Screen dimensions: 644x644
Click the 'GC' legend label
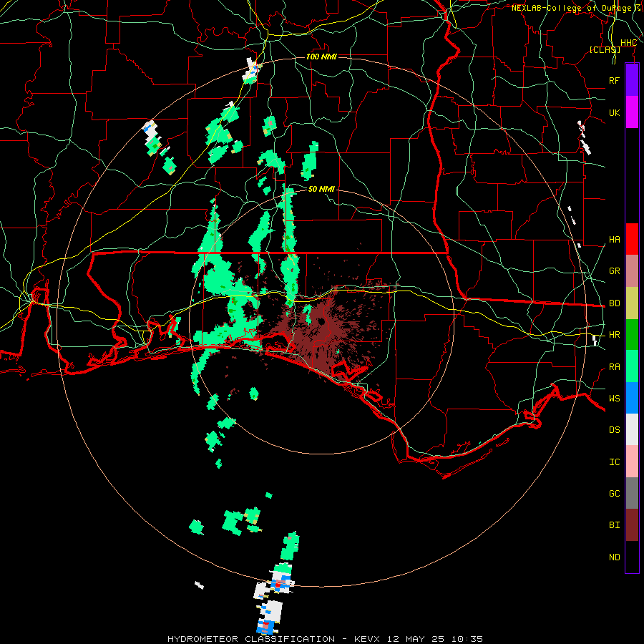coord(614,494)
